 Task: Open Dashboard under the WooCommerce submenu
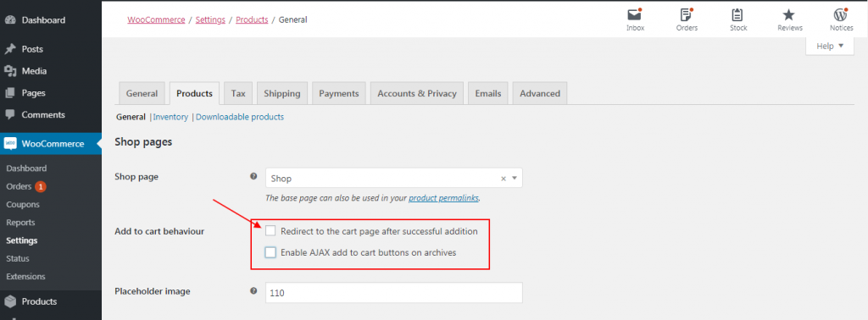[x=26, y=168]
